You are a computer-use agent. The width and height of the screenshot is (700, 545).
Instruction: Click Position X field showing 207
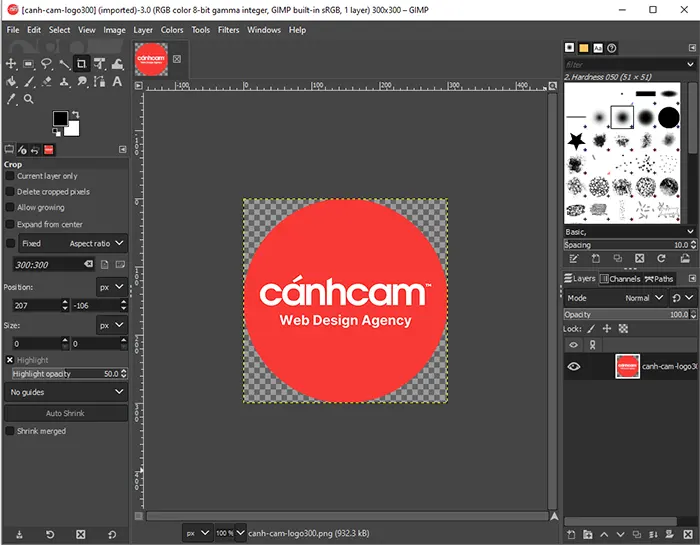point(37,306)
